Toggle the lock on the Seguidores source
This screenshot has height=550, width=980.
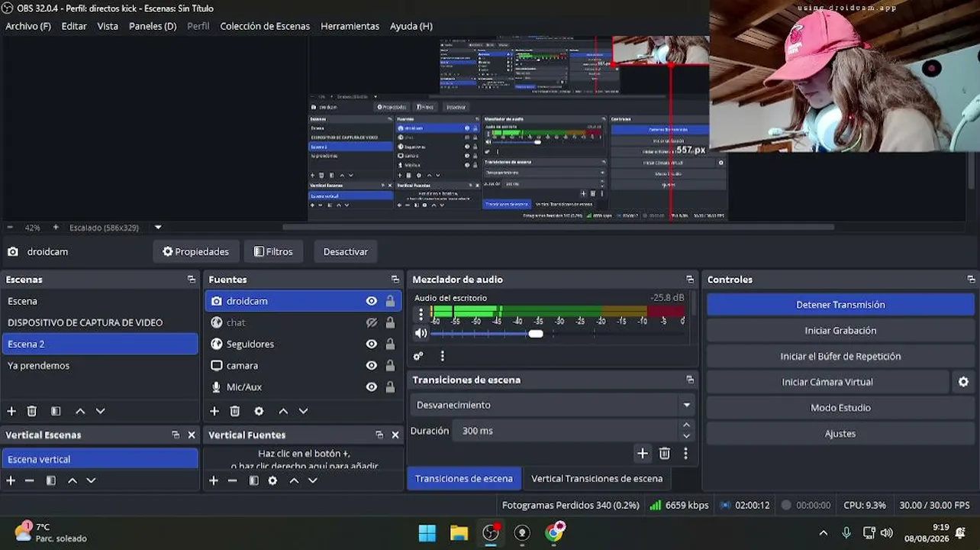390,344
